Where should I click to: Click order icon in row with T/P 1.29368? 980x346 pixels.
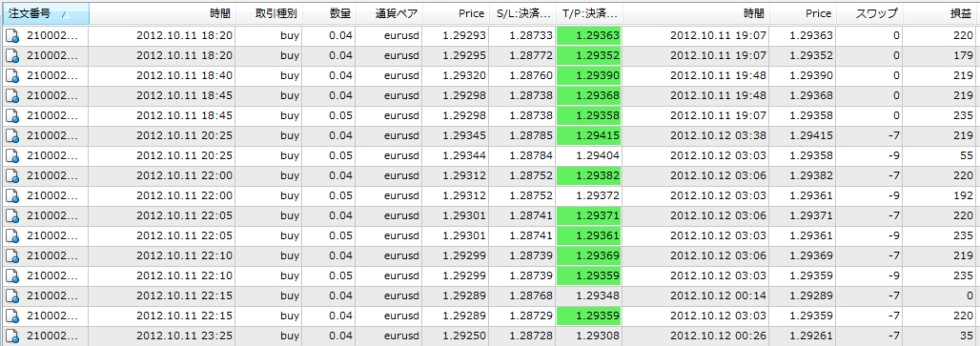click(x=12, y=96)
